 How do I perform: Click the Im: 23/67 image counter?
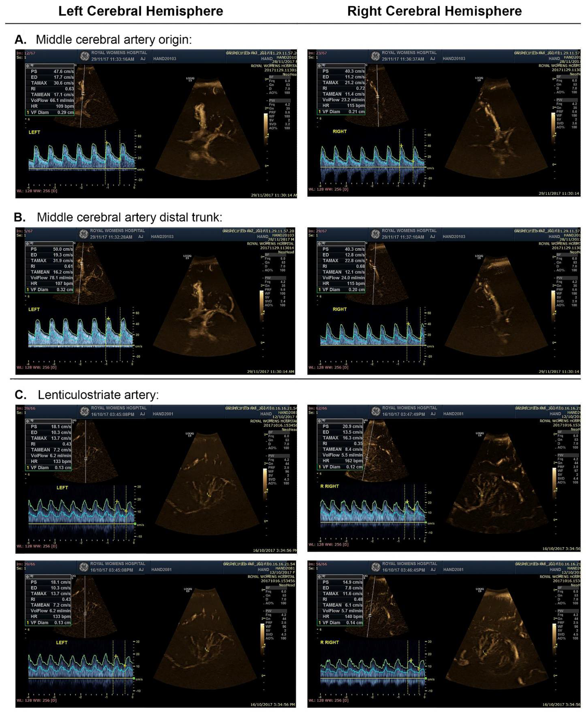318,53
